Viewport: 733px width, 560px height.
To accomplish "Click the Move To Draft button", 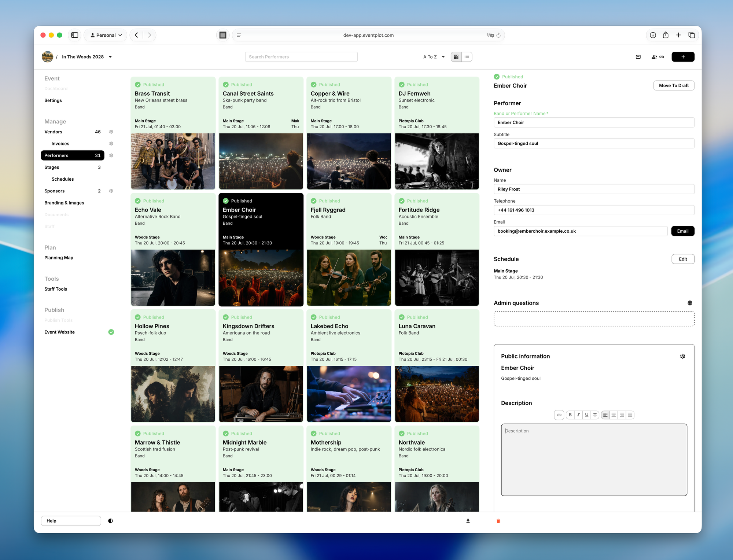I will (x=674, y=86).
